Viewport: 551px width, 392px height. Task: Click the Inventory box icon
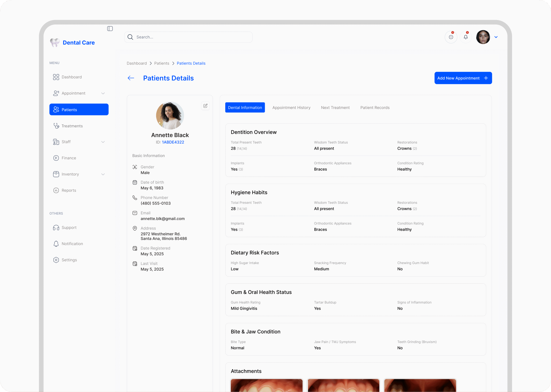pyautogui.click(x=56, y=174)
